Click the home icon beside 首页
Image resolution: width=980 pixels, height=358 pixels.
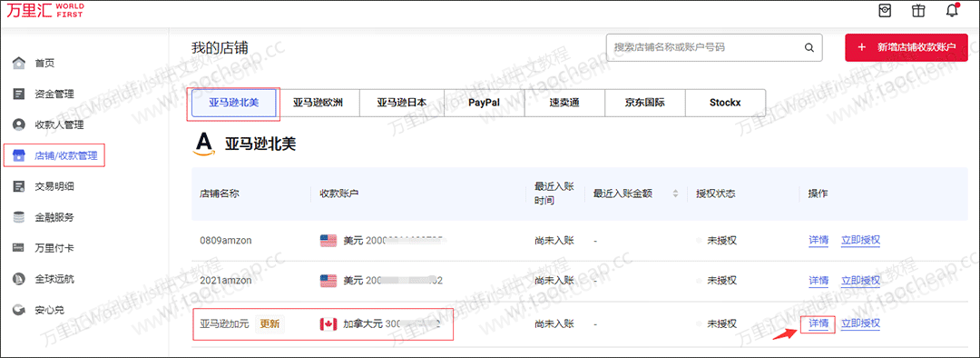(x=19, y=64)
